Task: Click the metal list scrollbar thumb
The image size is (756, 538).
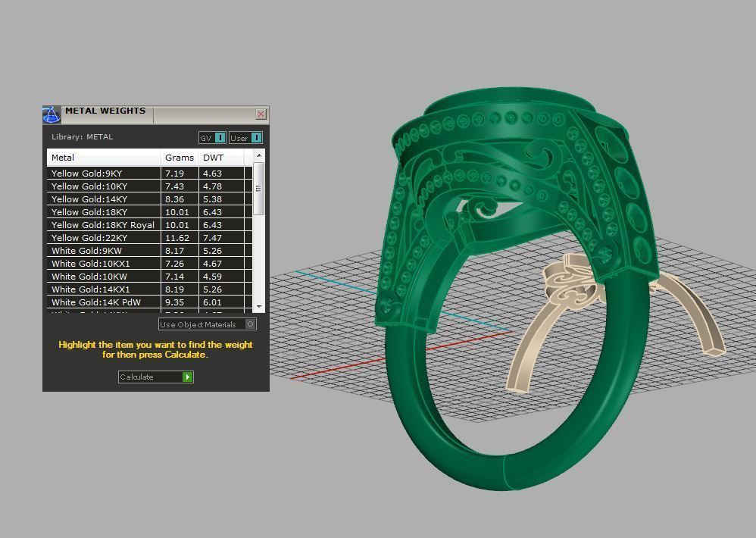Action: (x=258, y=189)
